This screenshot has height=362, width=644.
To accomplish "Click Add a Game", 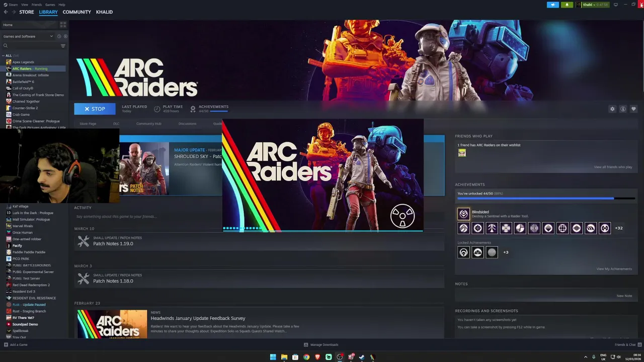I will click(x=16, y=345).
